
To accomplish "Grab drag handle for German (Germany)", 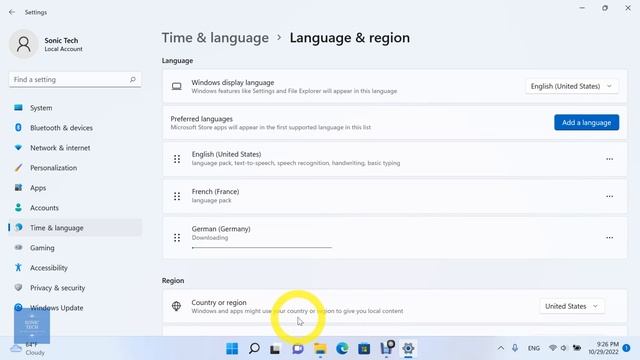I will coord(177,238).
